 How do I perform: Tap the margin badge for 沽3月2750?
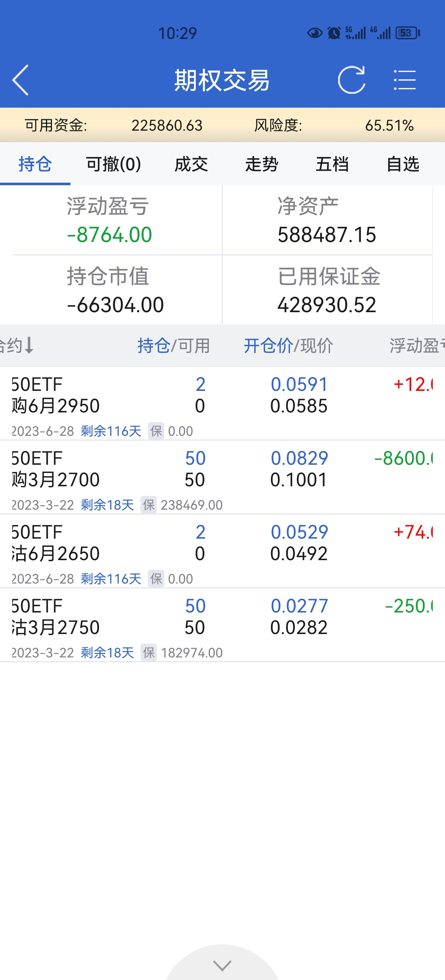(x=149, y=653)
